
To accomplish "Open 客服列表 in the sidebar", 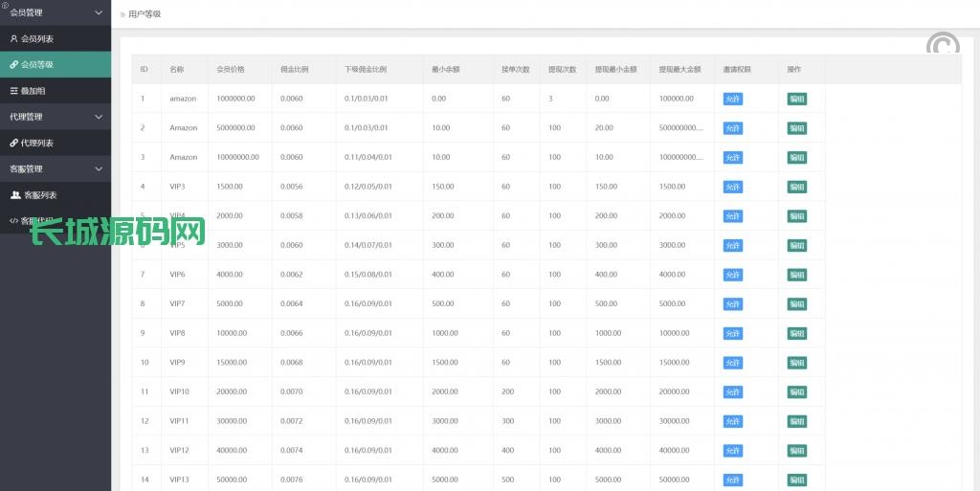I will [x=40, y=195].
